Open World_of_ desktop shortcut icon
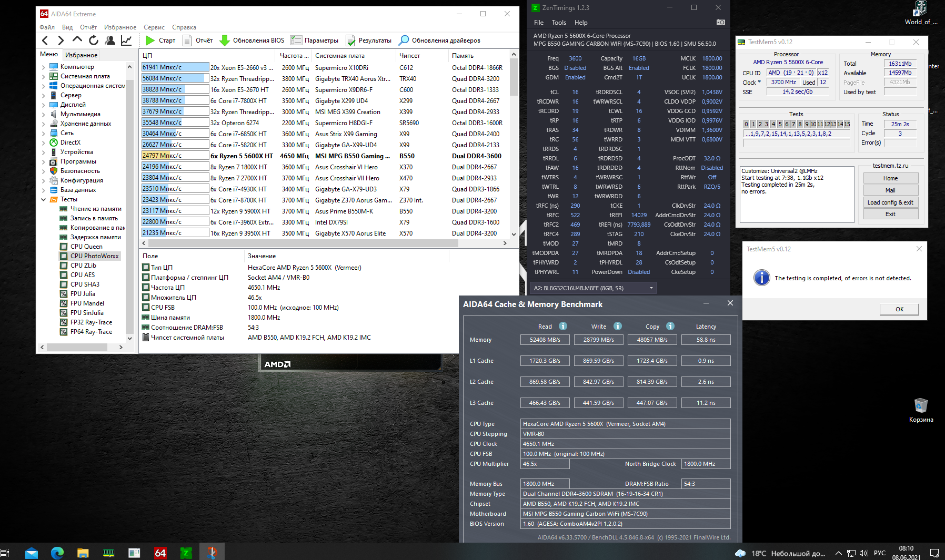 point(921,13)
